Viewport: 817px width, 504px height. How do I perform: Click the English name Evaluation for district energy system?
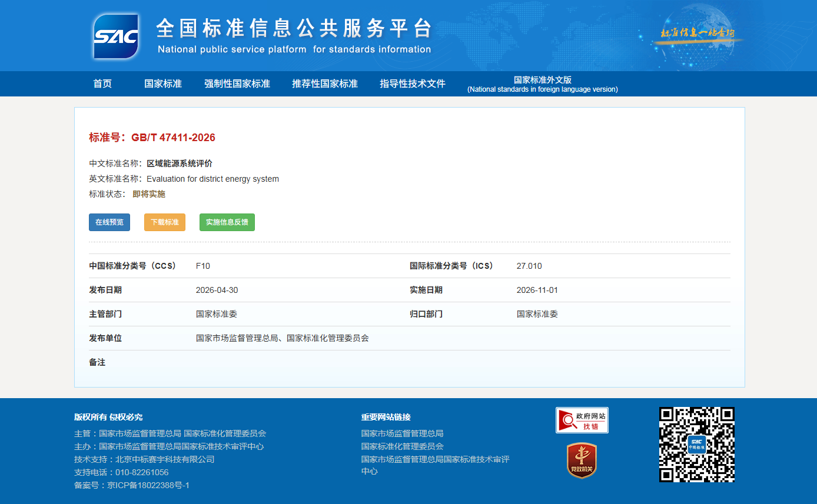(212, 179)
